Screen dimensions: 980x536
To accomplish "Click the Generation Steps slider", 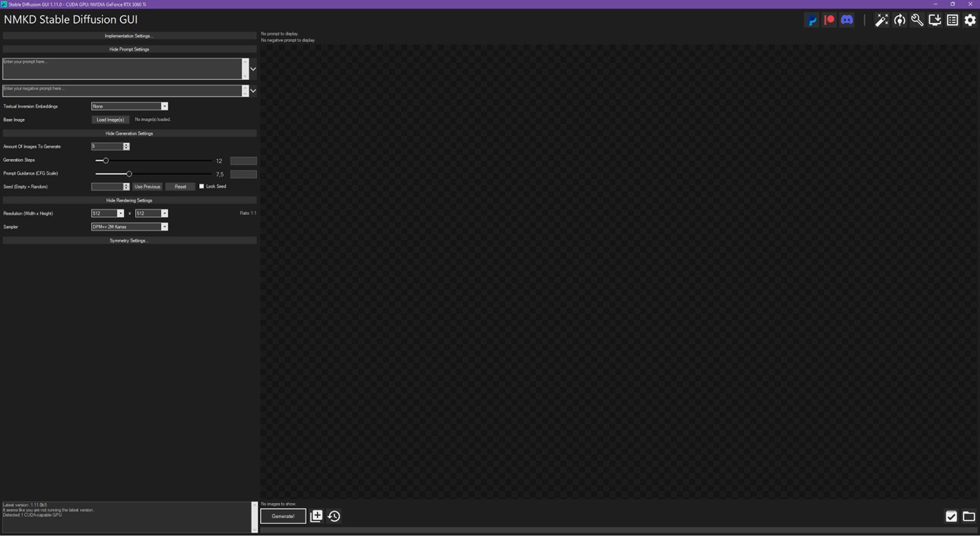I will pyautogui.click(x=153, y=161).
